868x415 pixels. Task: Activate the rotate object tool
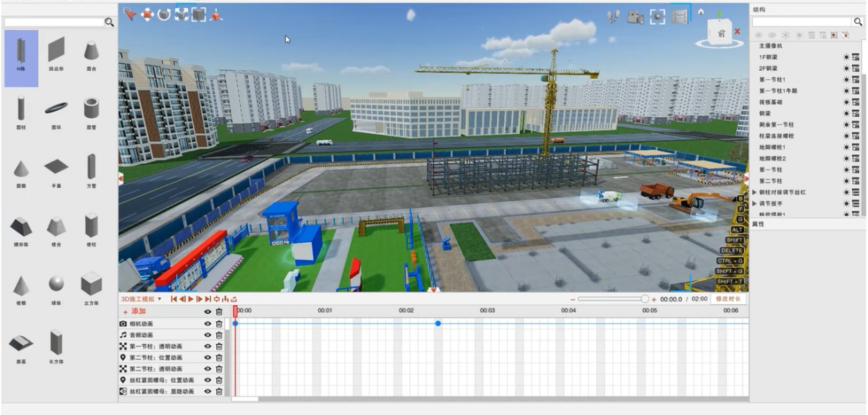(x=164, y=15)
